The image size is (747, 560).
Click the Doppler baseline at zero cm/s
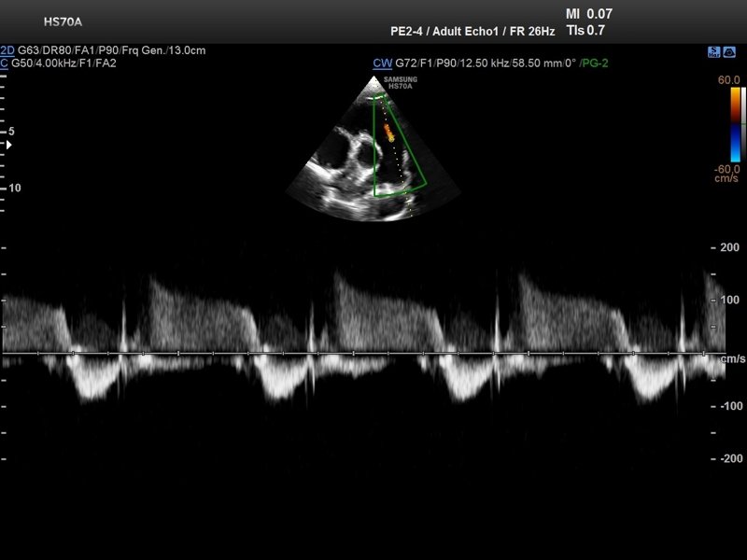tap(373, 353)
